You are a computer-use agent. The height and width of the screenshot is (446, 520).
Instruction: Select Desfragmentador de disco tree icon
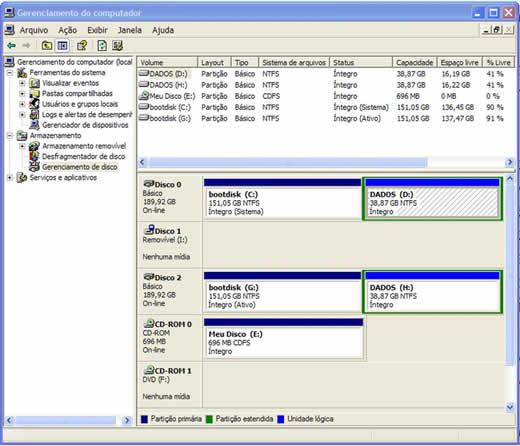(x=34, y=156)
